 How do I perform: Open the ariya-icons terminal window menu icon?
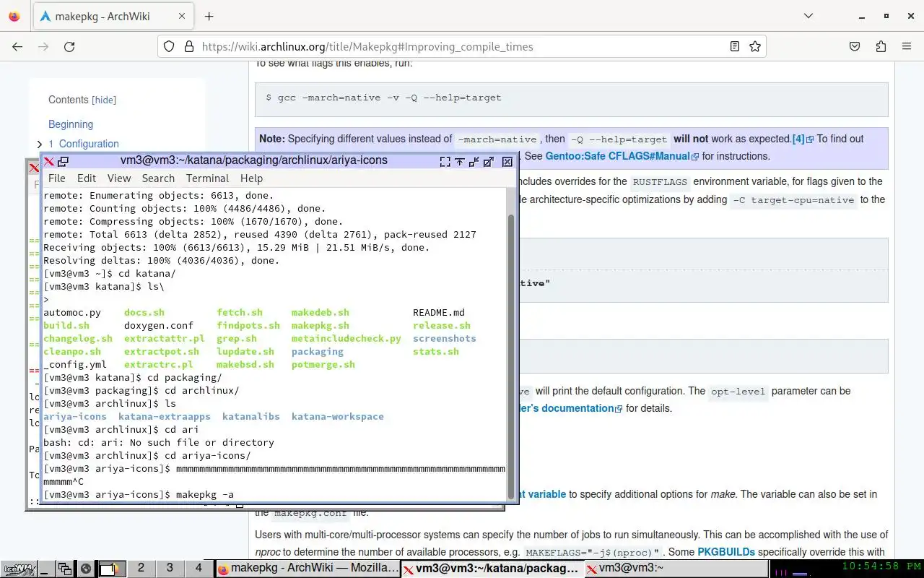click(48, 161)
